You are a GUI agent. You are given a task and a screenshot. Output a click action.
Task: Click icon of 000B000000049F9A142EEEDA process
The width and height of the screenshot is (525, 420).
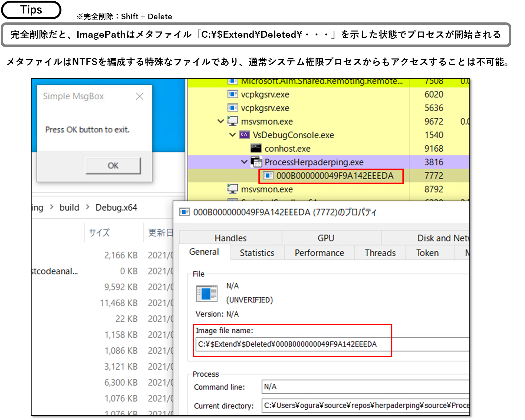tap(268, 176)
